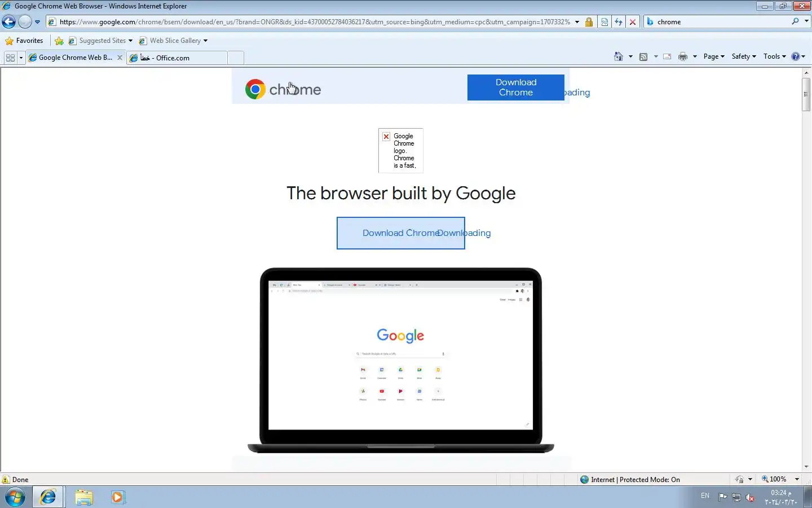Click the Print icon

pos(683,56)
